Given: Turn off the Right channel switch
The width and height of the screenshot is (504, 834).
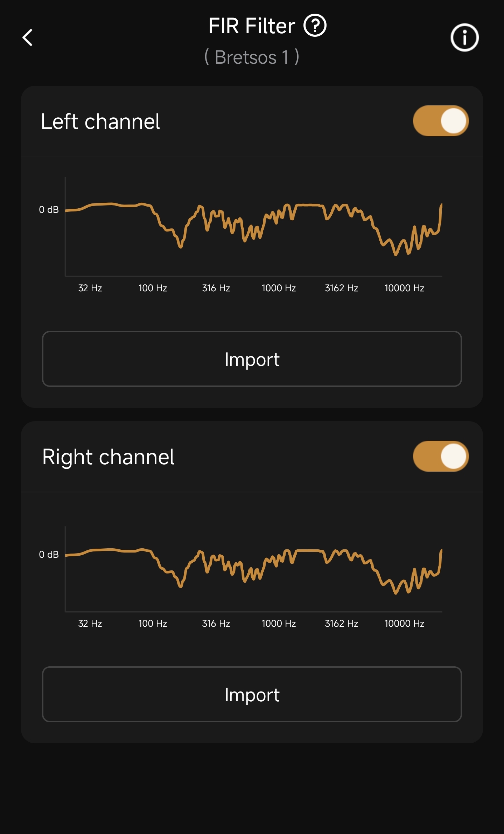Looking at the screenshot, I should 441,456.
